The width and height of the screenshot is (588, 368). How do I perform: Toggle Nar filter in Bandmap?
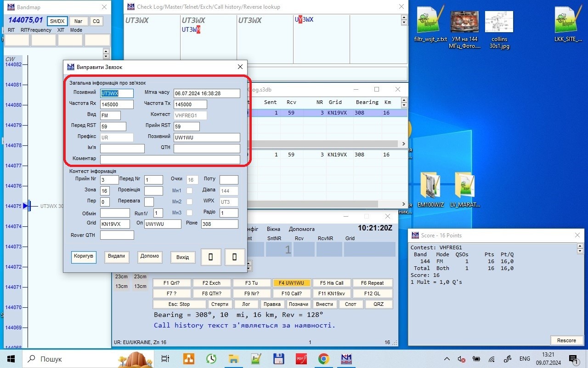point(79,21)
